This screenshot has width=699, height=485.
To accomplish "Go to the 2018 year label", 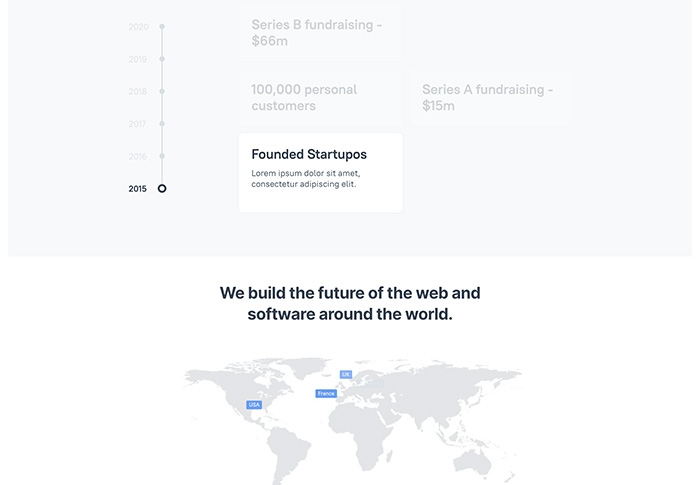I will [x=138, y=91].
